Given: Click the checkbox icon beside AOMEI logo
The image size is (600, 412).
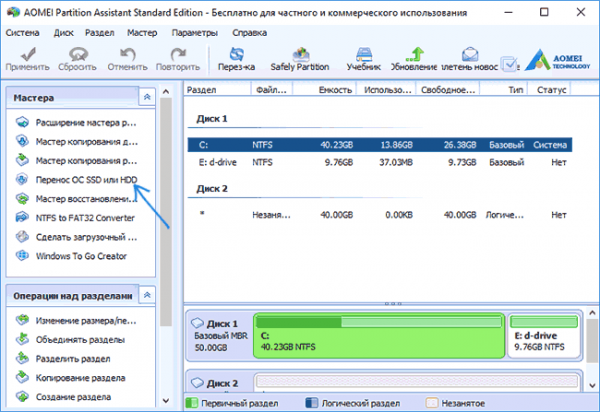Looking at the screenshot, I should point(509,64).
